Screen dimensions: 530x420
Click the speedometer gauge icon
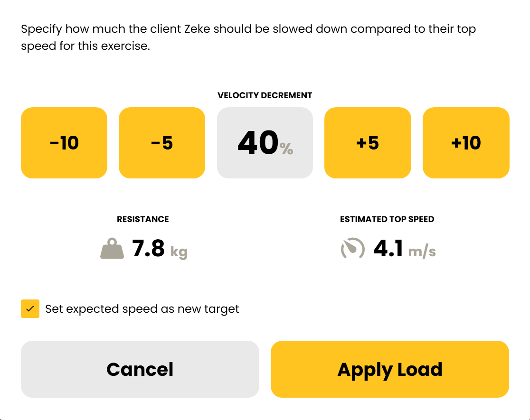[352, 248]
